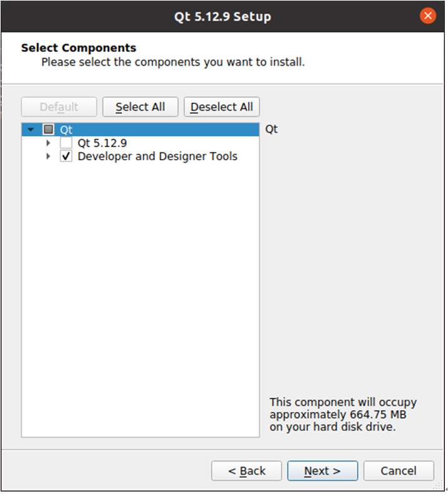Click the disk space usage description text
Viewport: 448px width, 494px height.
343,414
